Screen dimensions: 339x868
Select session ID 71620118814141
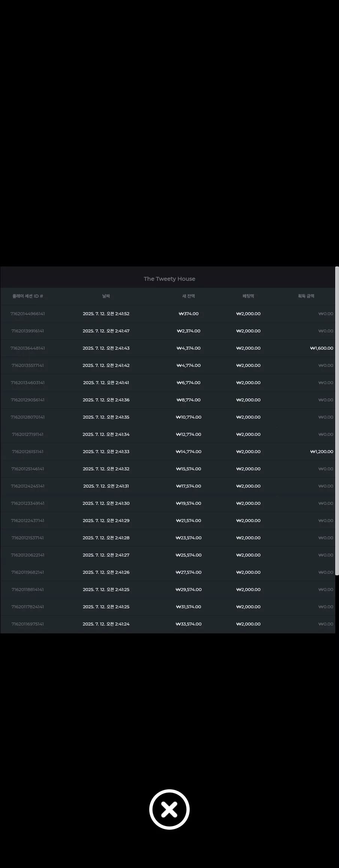(x=28, y=590)
